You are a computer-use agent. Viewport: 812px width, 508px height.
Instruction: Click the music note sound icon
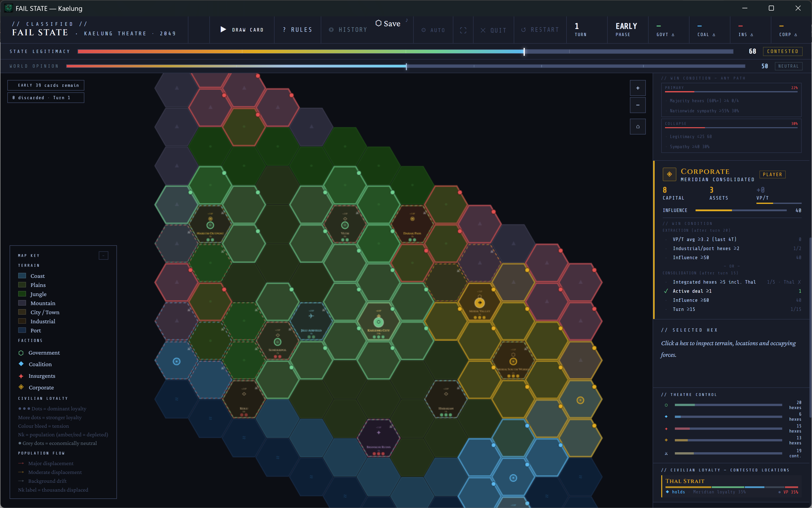coord(407,20)
